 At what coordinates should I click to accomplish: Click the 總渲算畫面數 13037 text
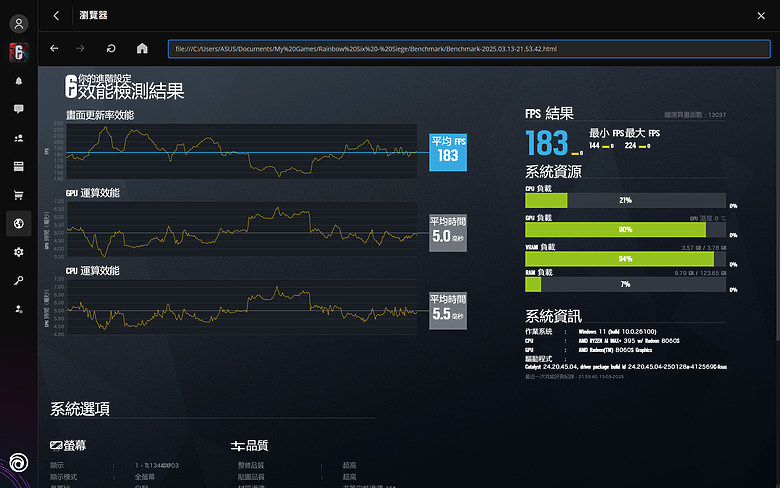point(695,115)
